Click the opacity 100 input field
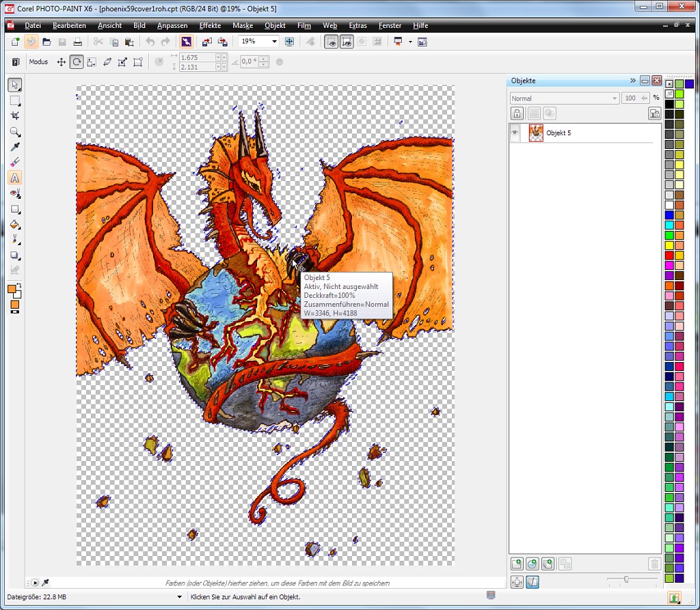 [x=636, y=98]
